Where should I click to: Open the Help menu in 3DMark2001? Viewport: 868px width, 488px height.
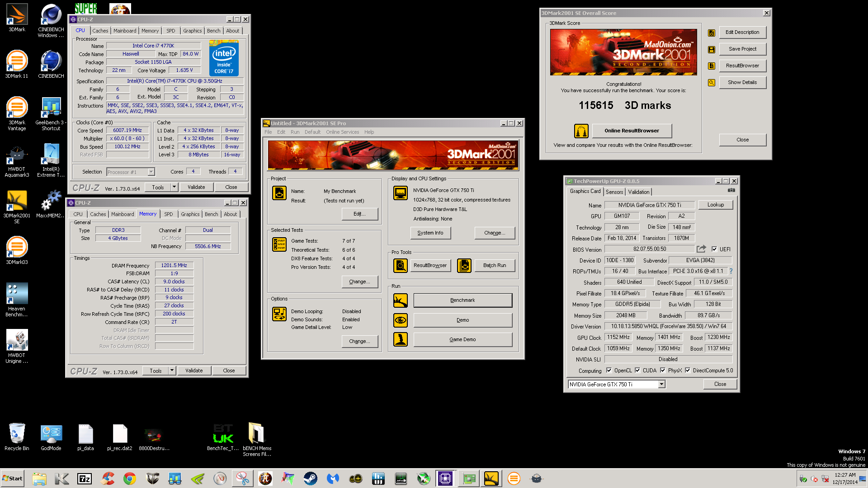coord(369,132)
